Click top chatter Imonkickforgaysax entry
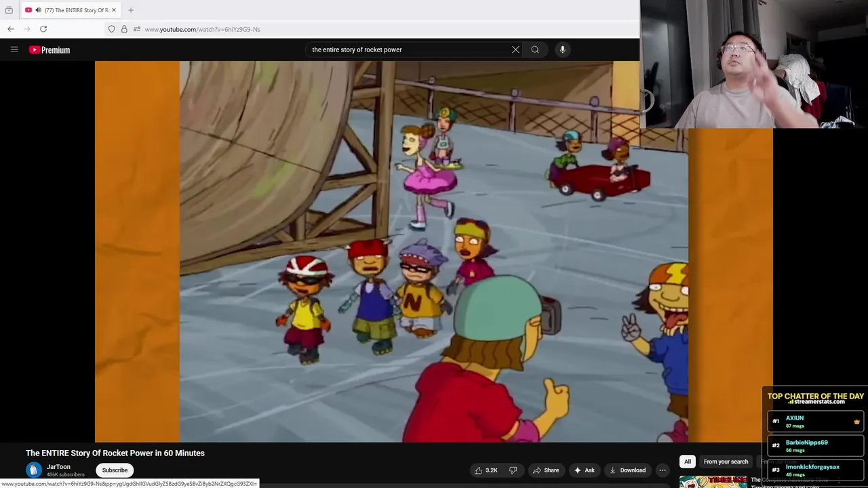The image size is (868, 488). coord(816,470)
